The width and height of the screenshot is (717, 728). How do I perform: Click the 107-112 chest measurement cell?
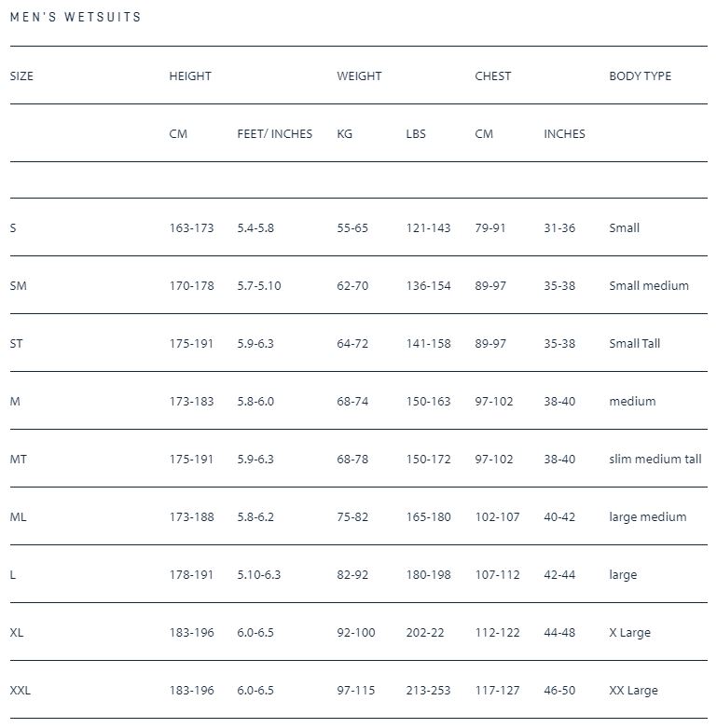pyautogui.click(x=497, y=574)
